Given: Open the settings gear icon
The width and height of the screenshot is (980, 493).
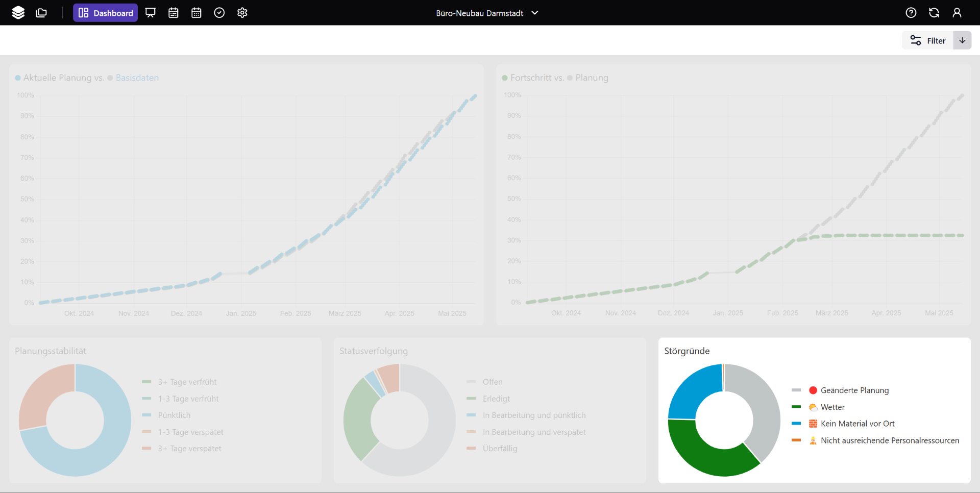Looking at the screenshot, I should point(242,13).
